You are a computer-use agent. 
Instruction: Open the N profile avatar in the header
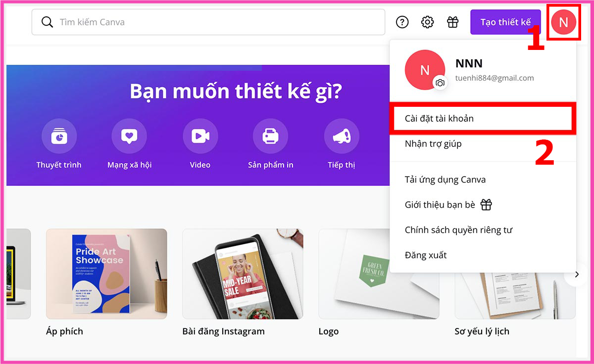pyautogui.click(x=563, y=22)
